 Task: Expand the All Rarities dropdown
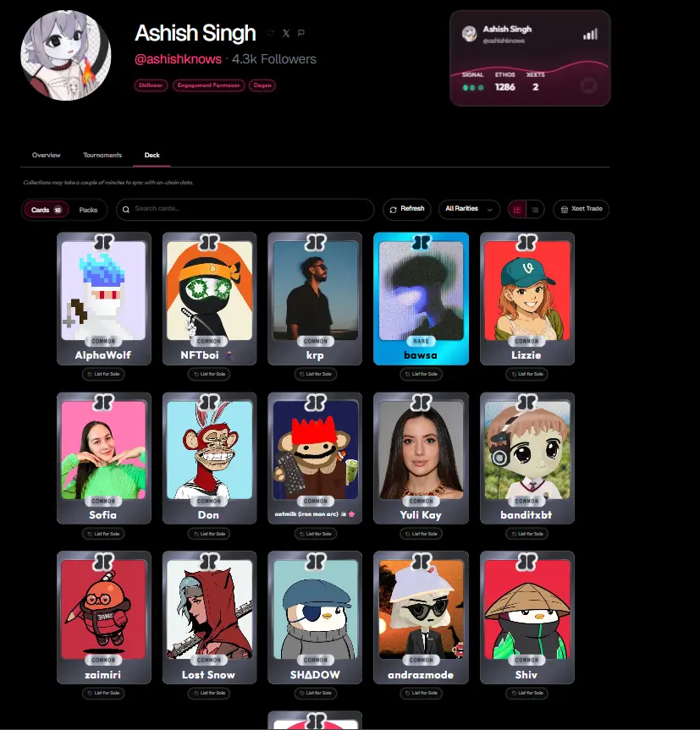(x=469, y=209)
